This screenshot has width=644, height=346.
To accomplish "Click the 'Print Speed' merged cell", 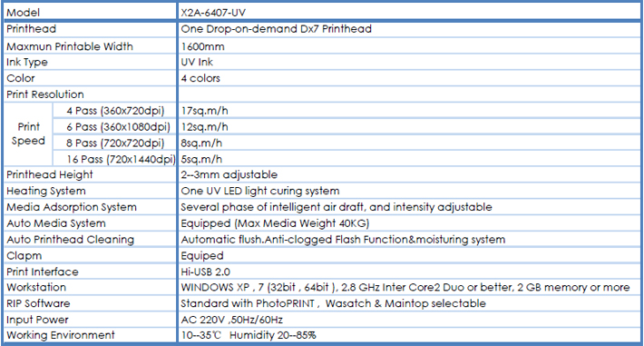I will pos(28,134).
